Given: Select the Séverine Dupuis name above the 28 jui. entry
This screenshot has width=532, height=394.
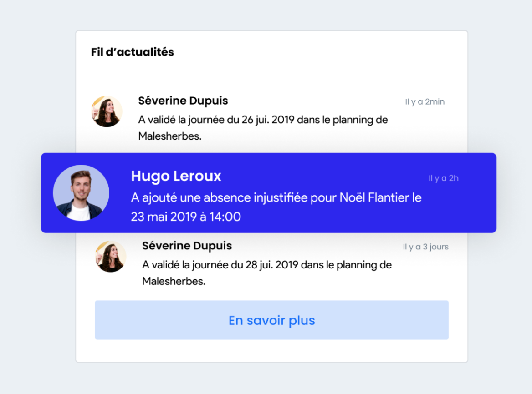Looking at the screenshot, I should (187, 246).
